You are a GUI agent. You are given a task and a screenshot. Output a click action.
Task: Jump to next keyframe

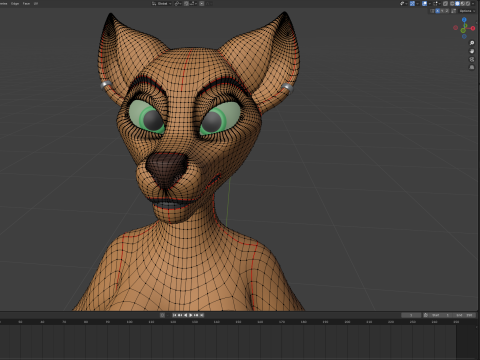point(196,315)
